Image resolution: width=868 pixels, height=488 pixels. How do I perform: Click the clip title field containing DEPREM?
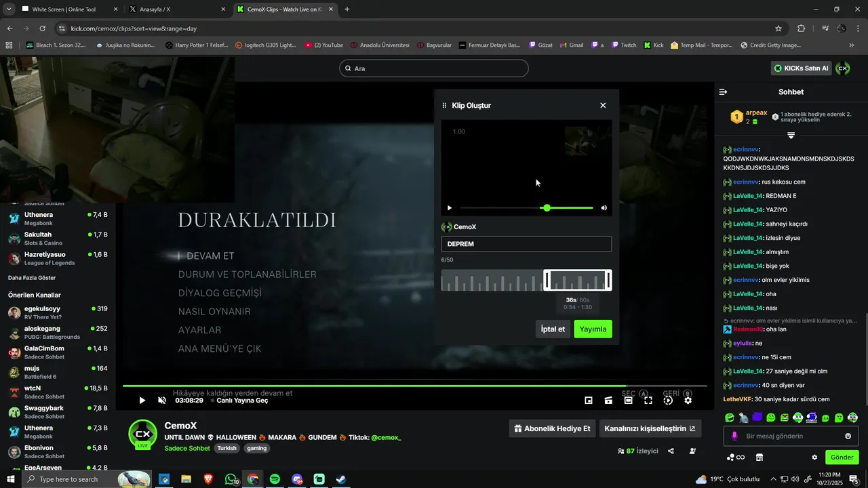[x=526, y=244]
